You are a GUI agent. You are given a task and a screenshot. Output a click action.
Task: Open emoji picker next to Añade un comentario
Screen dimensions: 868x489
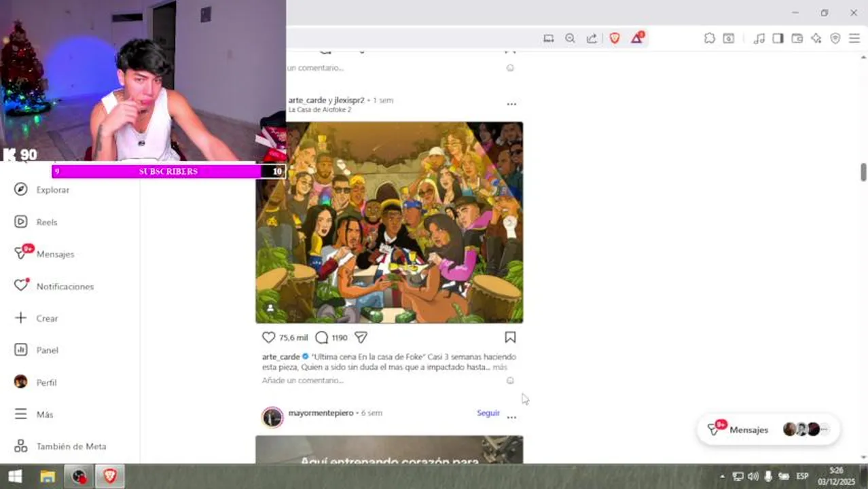pyautogui.click(x=510, y=380)
